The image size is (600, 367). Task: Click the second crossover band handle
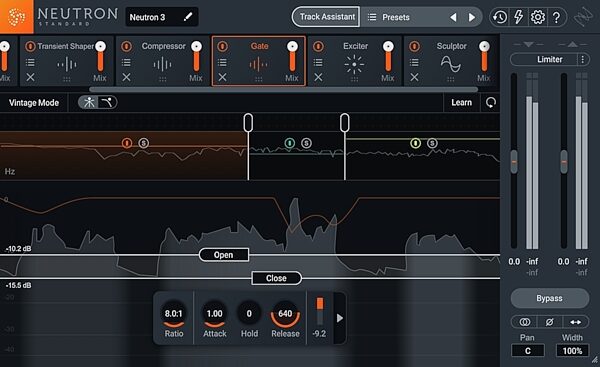point(345,122)
